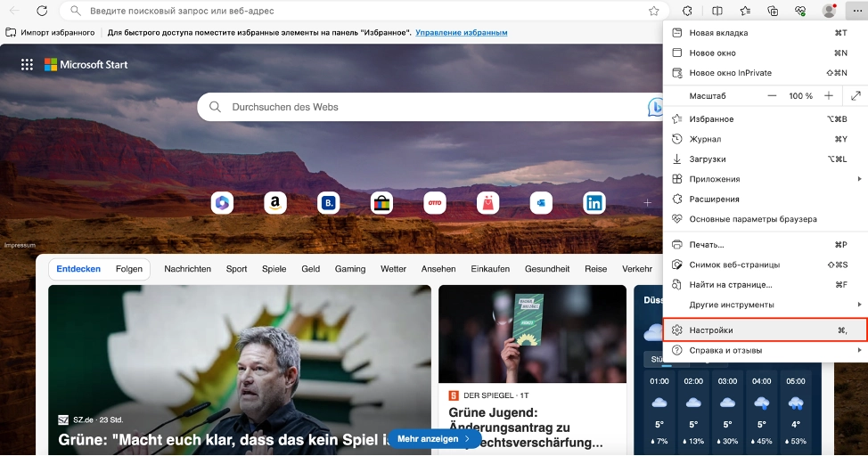
Task: Open the Wetter feed category
Action: click(x=393, y=269)
